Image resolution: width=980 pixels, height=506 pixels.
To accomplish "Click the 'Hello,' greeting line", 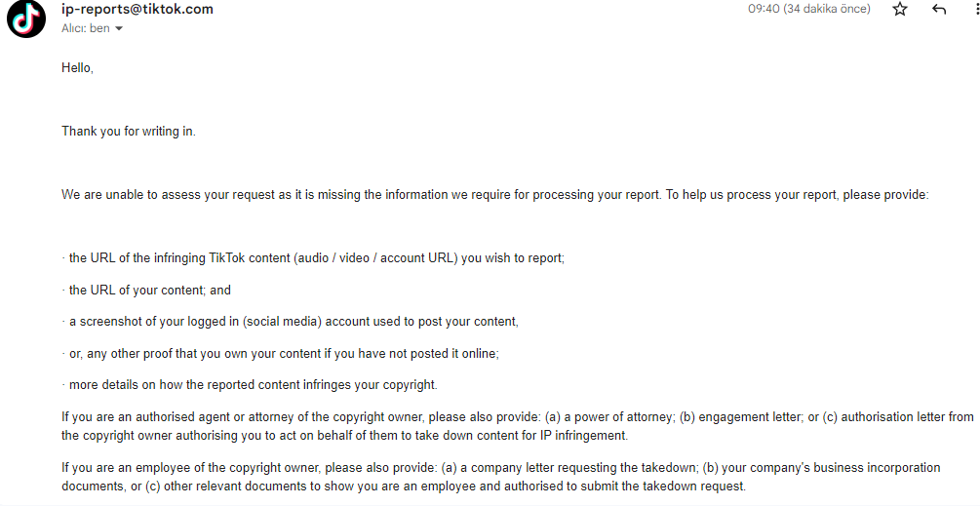I will point(77,67).
